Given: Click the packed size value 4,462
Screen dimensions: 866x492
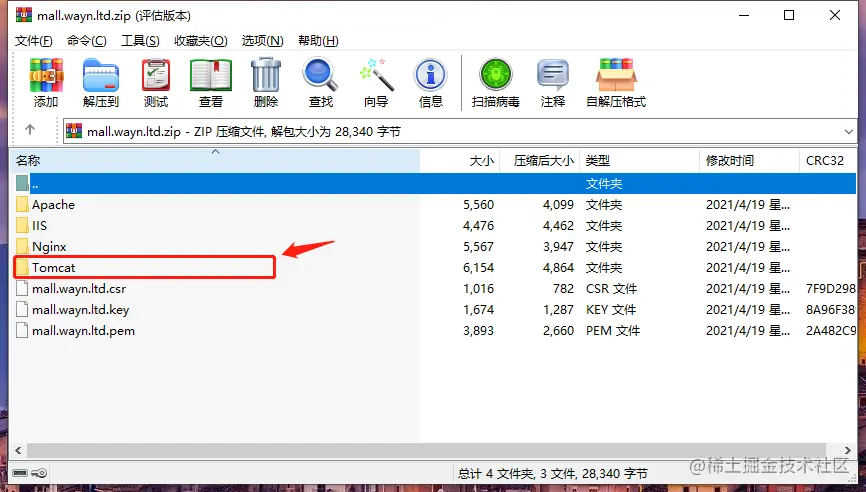Looking at the screenshot, I should pyautogui.click(x=558, y=226).
